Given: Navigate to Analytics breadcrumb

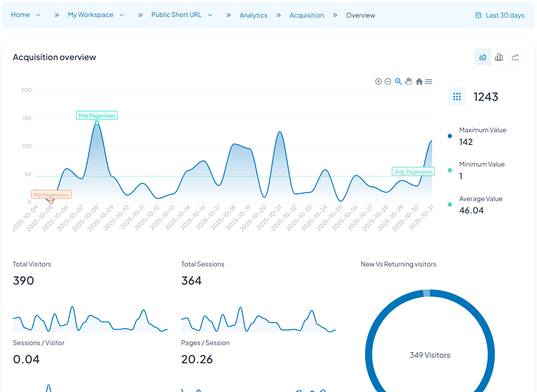Looking at the screenshot, I should (x=254, y=15).
